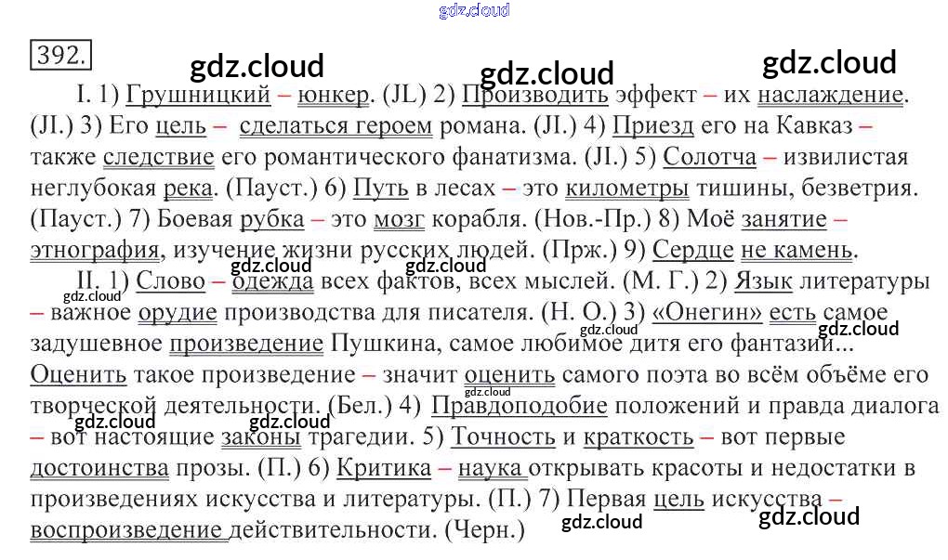Click the word "наслаждение"
Viewport: 948px width, 560px height.
coord(830,95)
